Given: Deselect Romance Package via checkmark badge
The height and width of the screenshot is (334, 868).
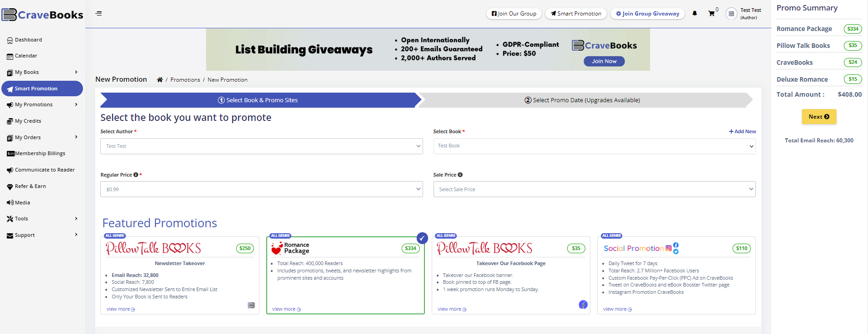Looking at the screenshot, I should 422,238.
